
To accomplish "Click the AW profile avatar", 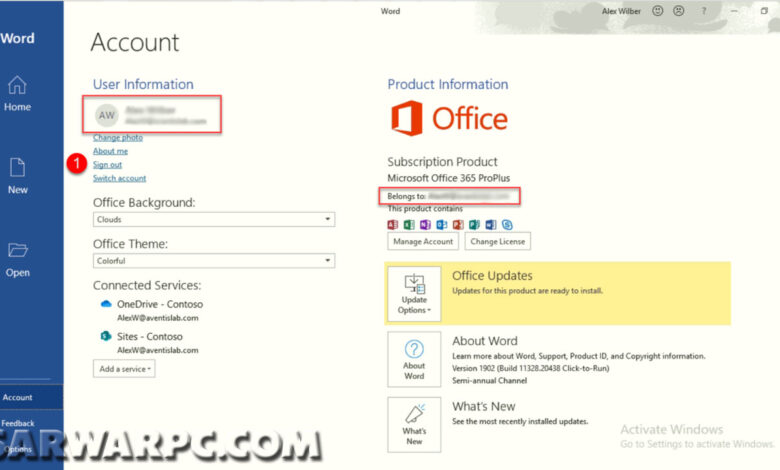I will click(x=106, y=115).
